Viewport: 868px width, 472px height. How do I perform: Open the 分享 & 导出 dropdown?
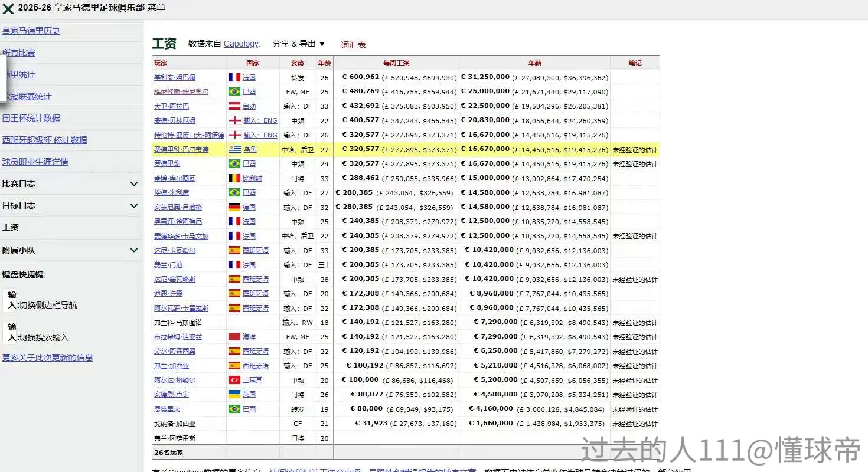click(298, 44)
